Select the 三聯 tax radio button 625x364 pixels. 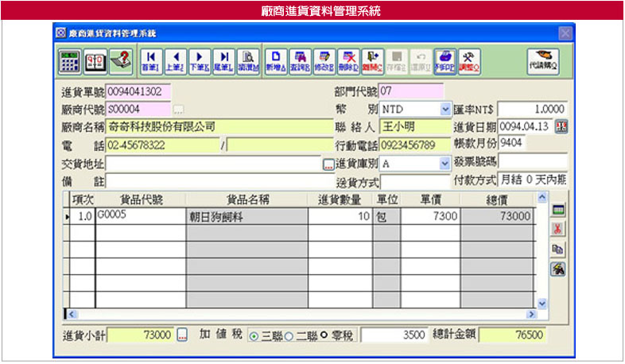point(254,335)
